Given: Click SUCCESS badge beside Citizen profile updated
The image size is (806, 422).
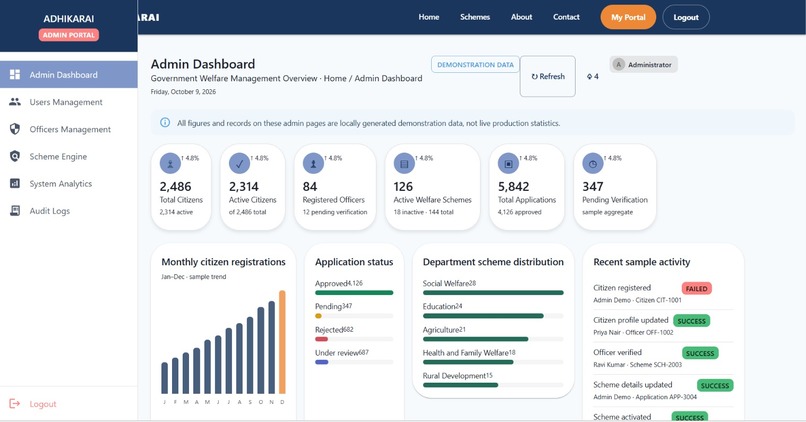Looking at the screenshot, I should (x=691, y=321).
